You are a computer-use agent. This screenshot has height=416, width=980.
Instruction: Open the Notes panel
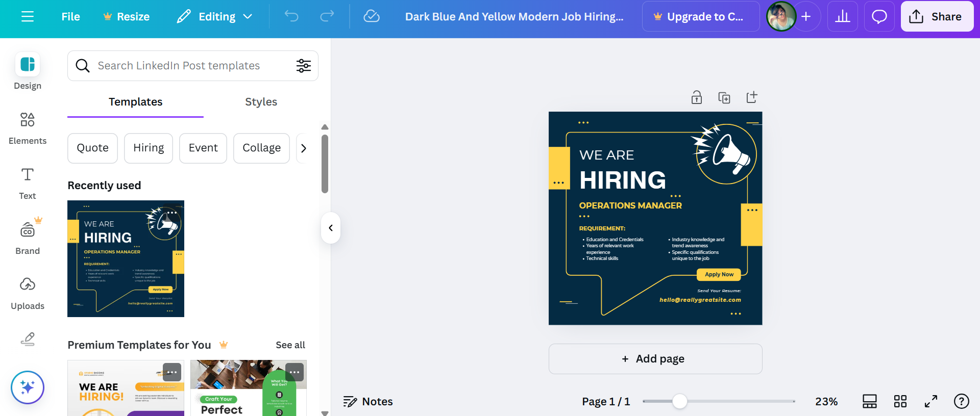[x=368, y=402]
